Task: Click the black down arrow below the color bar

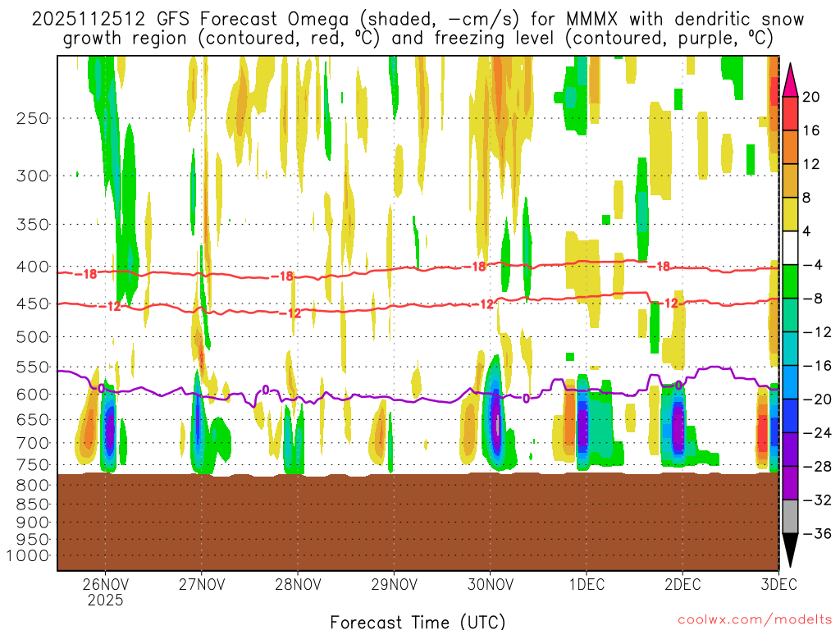Action: [x=791, y=550]
